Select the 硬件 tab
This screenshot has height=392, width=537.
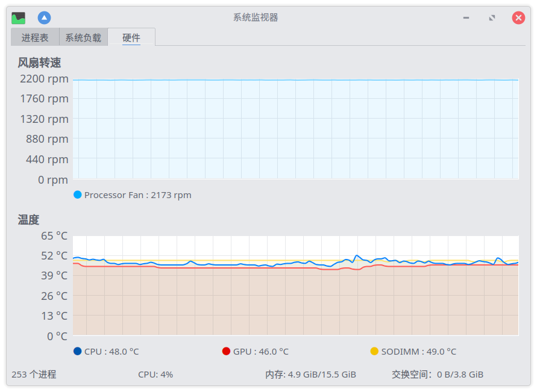pos(131,37)
